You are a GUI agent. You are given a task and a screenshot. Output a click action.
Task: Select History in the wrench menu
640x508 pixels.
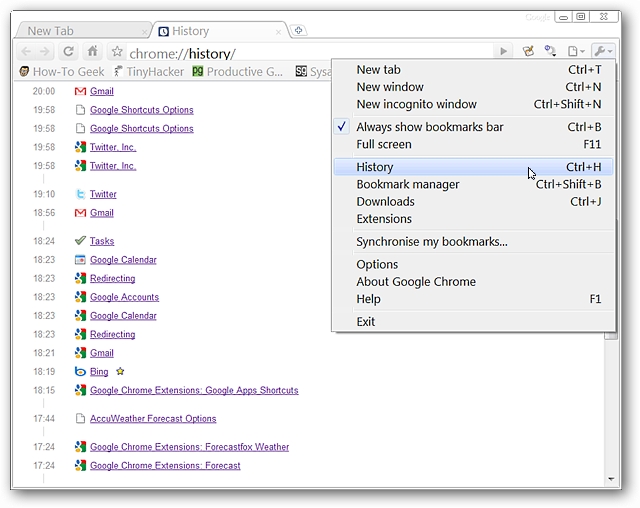tap(375, 167)
